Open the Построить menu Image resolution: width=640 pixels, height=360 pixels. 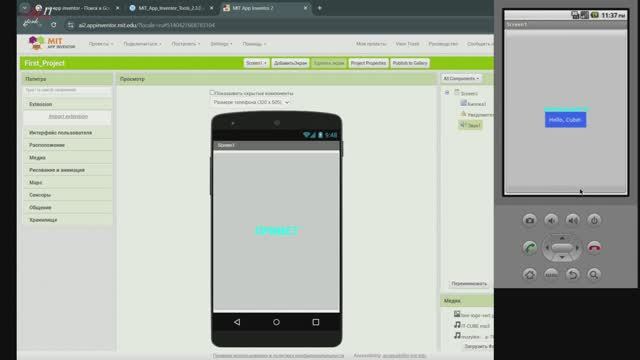185,44
